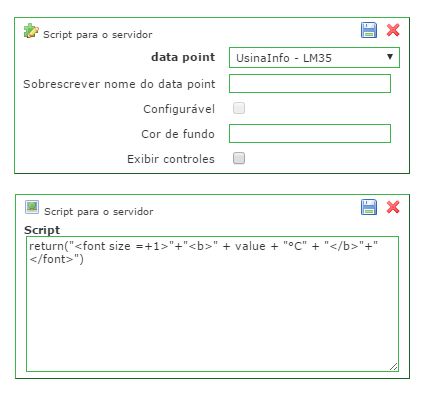Cancel script editing with the lower red X
Screen dimensions: 426x394
(x=393, y=207)
